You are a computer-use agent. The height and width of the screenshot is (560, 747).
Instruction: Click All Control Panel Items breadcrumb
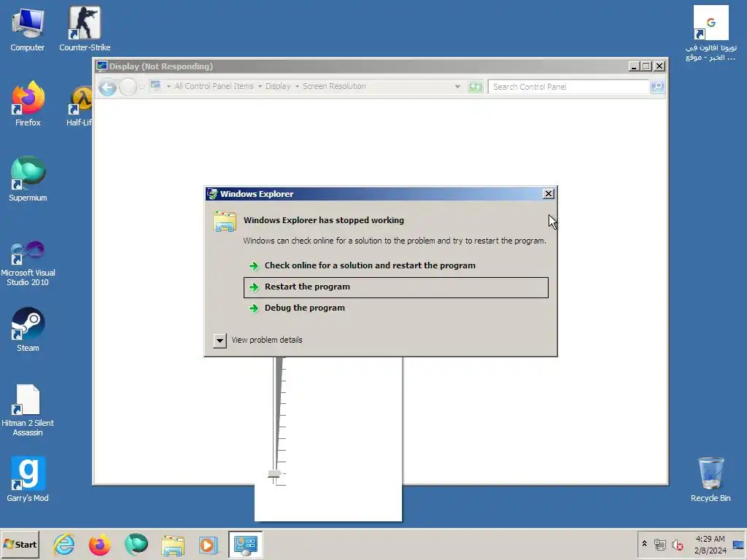[214, 86]
